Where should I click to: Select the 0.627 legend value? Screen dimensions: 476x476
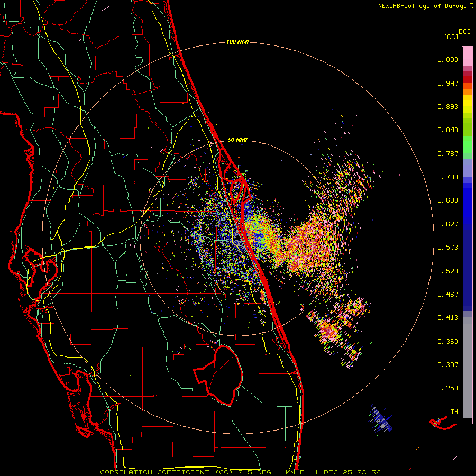(x=448, y=224)
